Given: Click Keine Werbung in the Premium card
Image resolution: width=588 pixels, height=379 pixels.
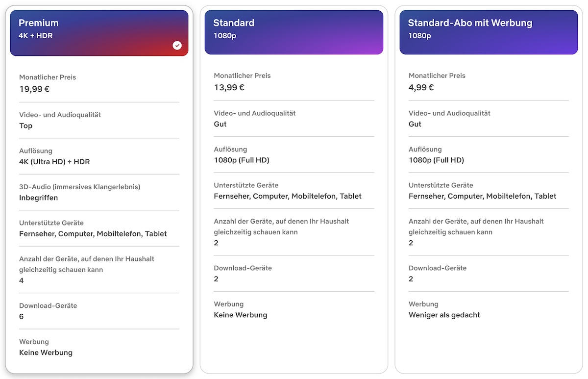Looking at the screenshot, I should (x=46, y=353).
